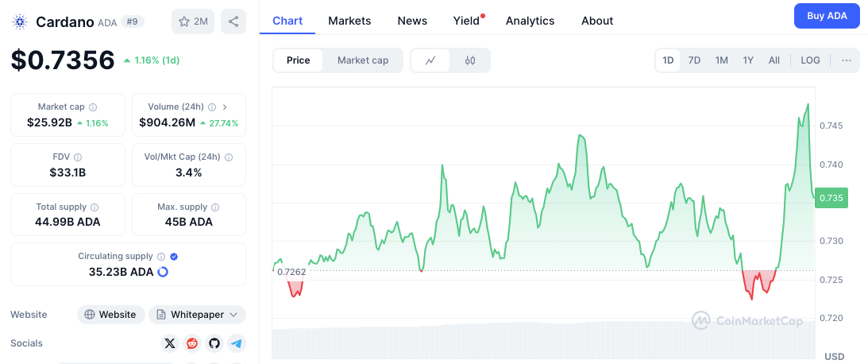Switch to line chart icon
Viewport: 868px width, 364px height.
pyautogui.click(x=430, y=60)
